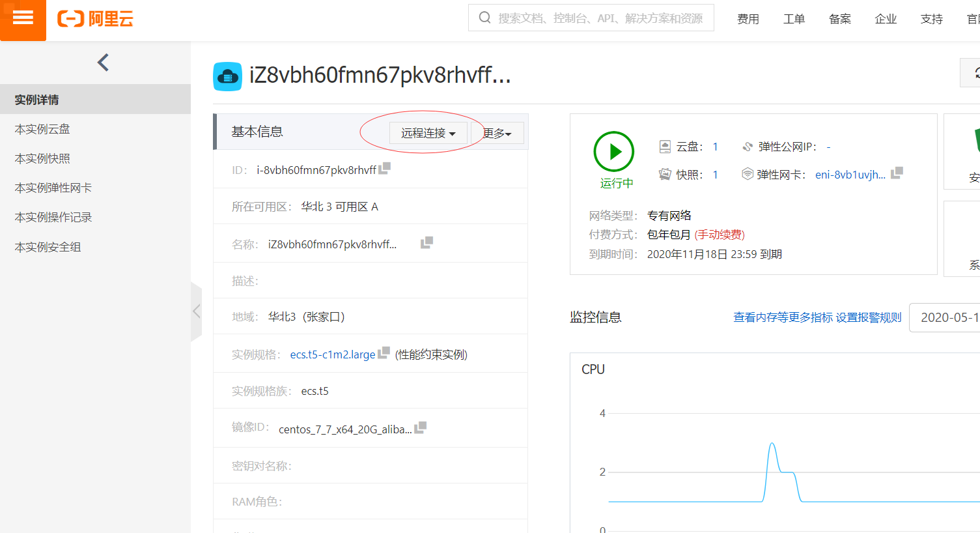Screen dimensions: 980x533
Task: Click the 手动续费 renewal link
Action: [720, 235]
